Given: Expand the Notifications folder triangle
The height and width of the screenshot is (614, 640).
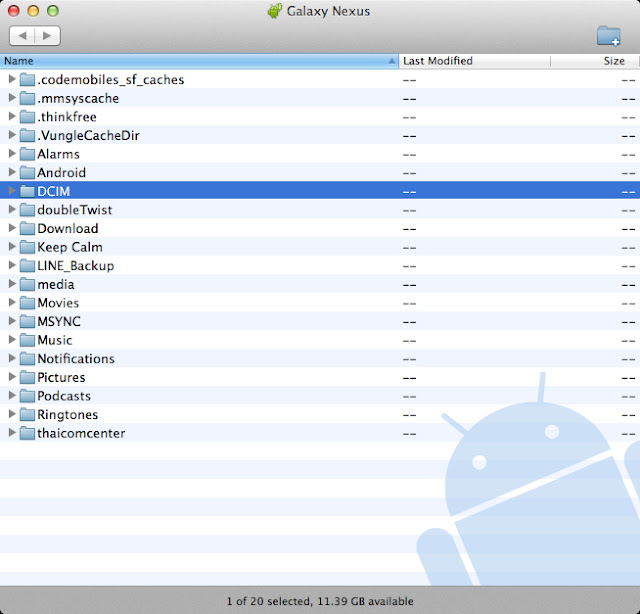Looking at the screenshot, I should click(x=12, y=358).
